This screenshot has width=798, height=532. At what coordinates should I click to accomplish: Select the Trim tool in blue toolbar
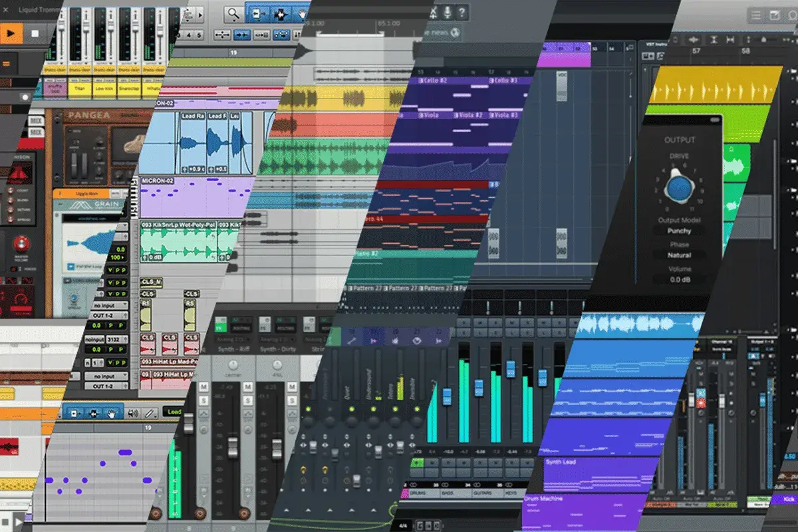258,13
